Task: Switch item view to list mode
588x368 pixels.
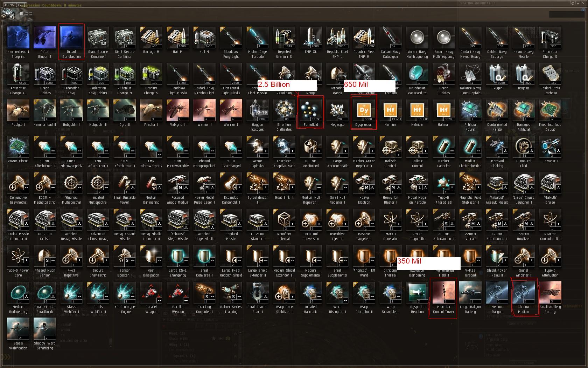Action: tap(31, 14)
